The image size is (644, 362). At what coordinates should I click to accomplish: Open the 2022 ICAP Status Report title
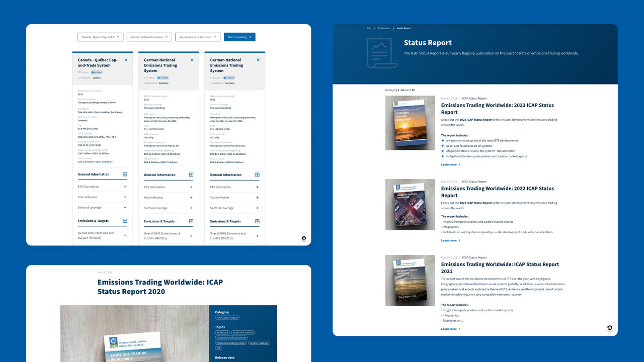point(498,192)
